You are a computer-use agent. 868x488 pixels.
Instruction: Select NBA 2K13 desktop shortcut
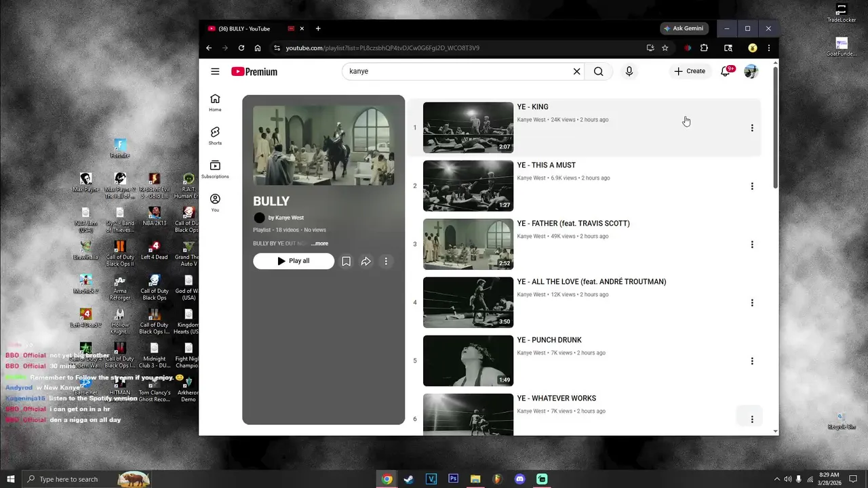pos(154,217)
